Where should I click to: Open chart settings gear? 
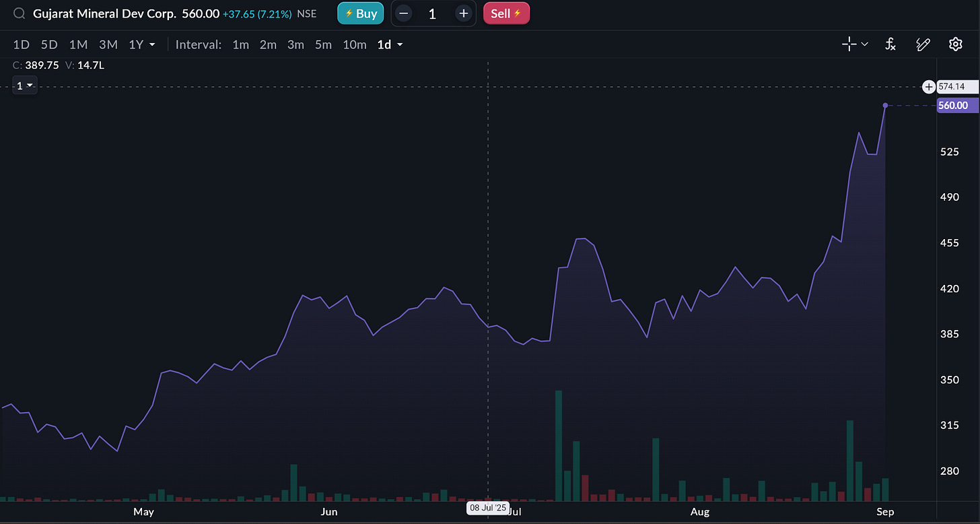[955, 44]
